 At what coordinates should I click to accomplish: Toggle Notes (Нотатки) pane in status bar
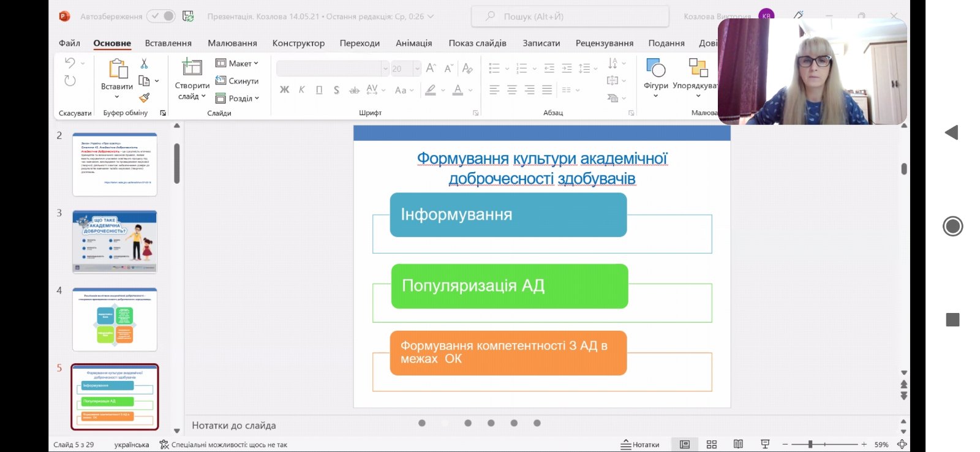pyautogui.click(x=640, y=445)
